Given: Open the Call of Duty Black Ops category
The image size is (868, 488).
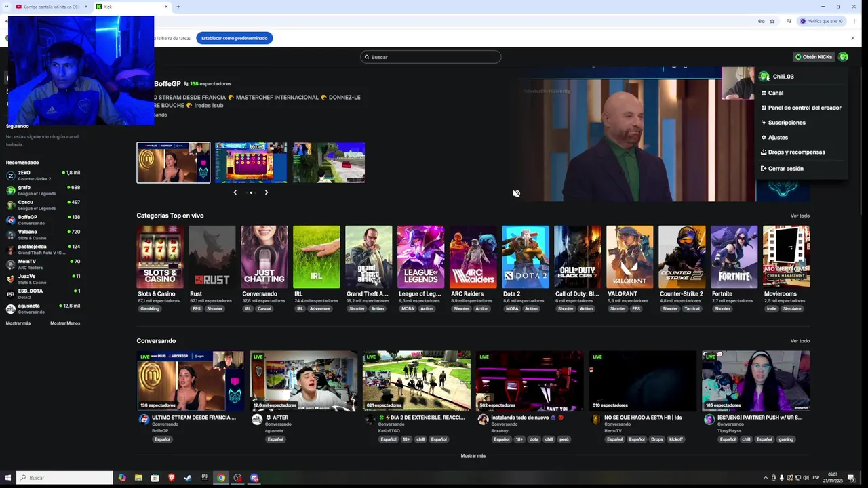Looking at the screenshot, I should click(x=578, y=257).
